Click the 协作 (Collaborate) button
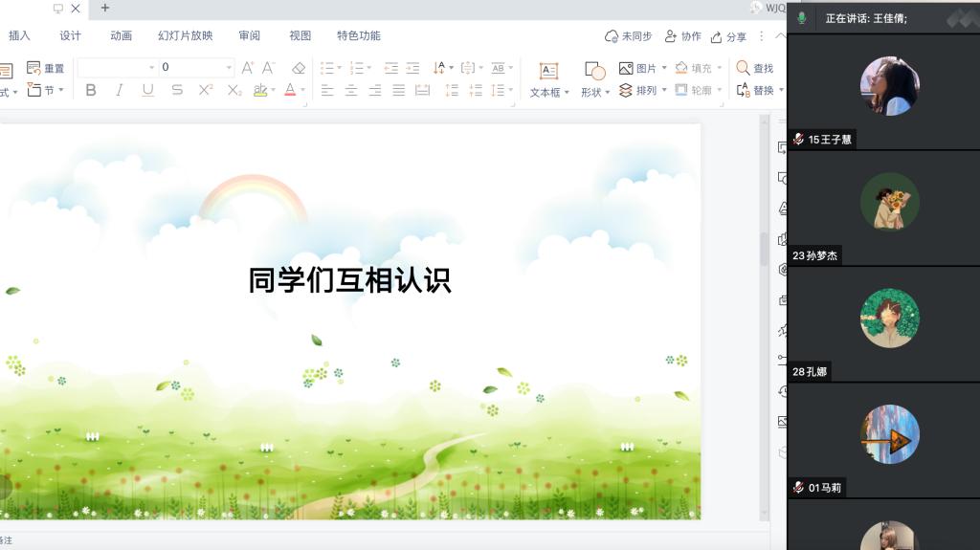Screen dimensions: 980x550 683,36
